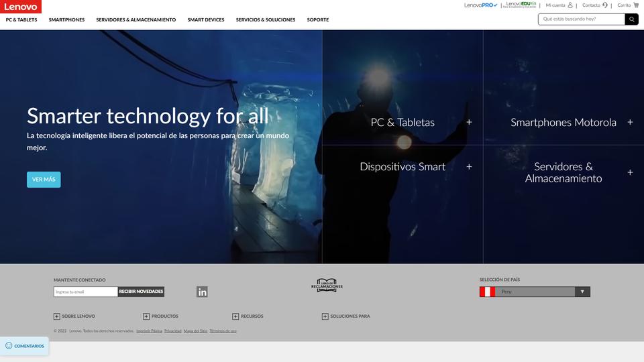Expand Dispositivos Smart plus icon

[469, 167]
